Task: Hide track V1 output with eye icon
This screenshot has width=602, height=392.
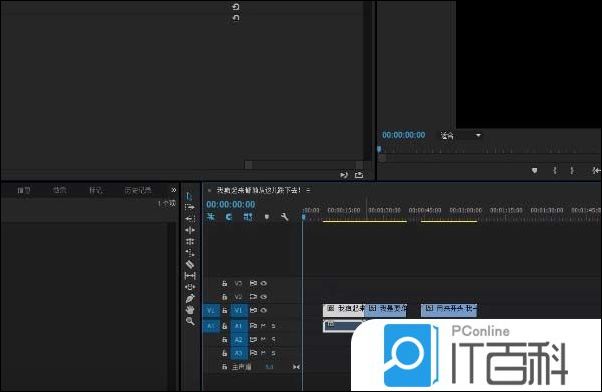Action: tap(264, 310)
